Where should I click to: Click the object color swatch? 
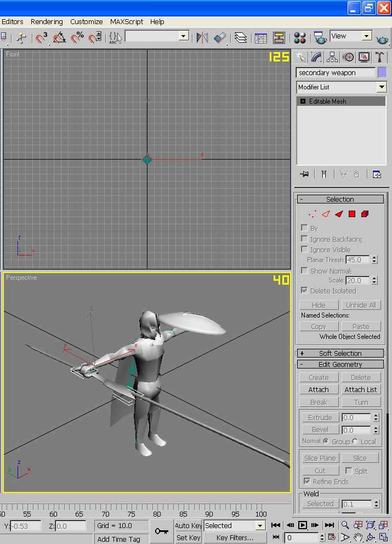coord(382,72)
